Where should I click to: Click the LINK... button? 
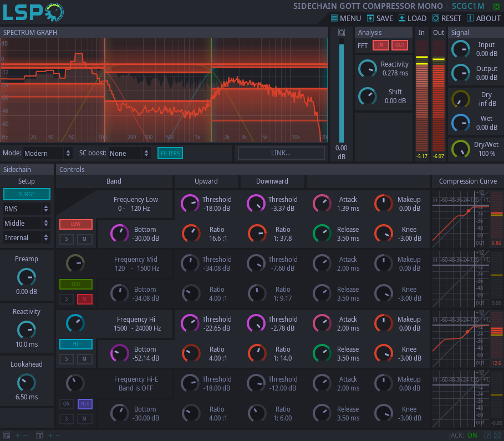click(x=281, y=153)
